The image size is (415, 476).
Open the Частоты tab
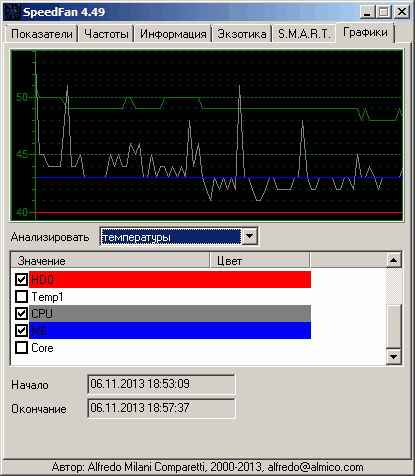106,34
